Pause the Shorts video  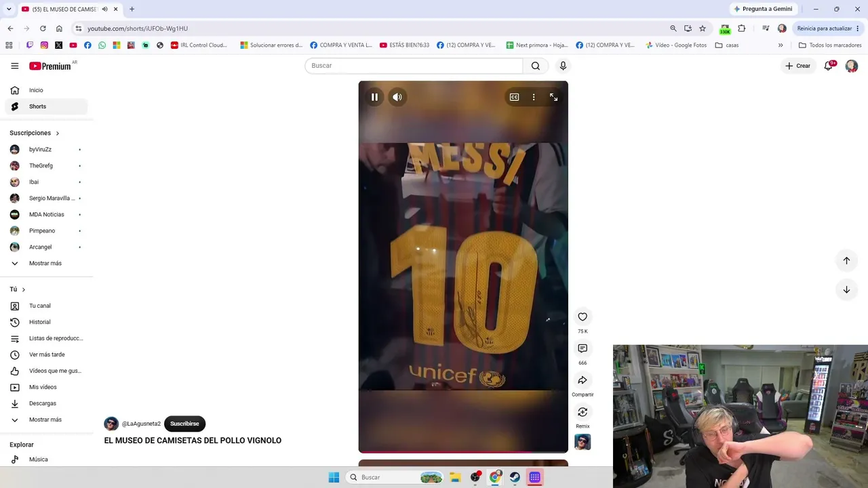[374, 97]
